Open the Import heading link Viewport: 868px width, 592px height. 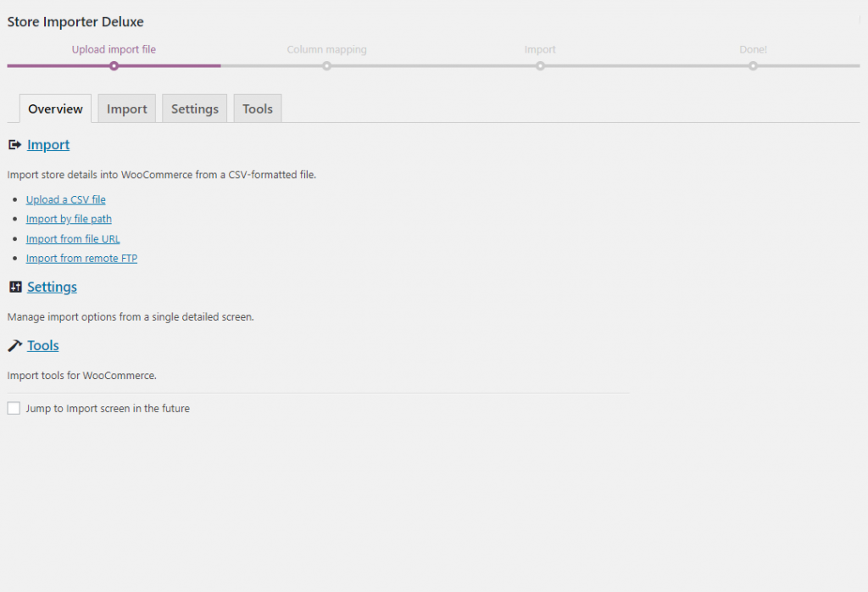[x=48, y=145]
